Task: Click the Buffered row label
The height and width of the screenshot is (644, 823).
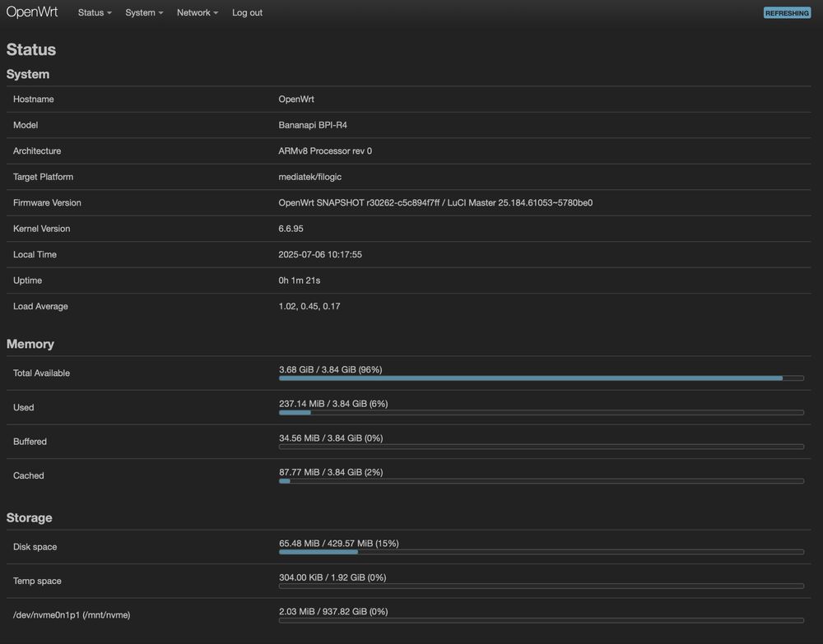Action: [x=30, y=442]
